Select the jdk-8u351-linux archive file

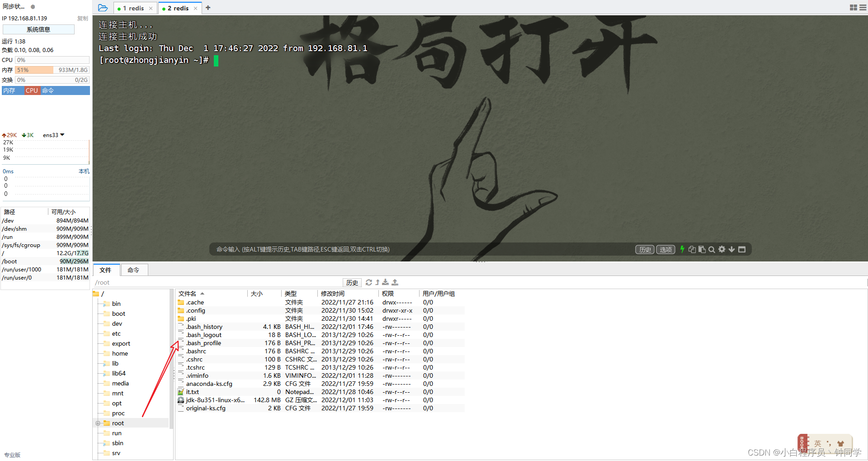pyautogui.click(x=321, y=400)
